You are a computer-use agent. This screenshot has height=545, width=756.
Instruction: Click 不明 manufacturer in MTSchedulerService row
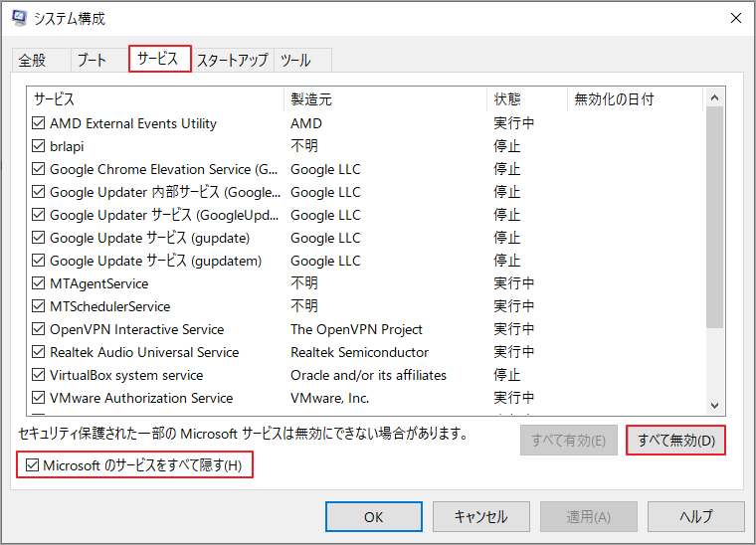304,306
